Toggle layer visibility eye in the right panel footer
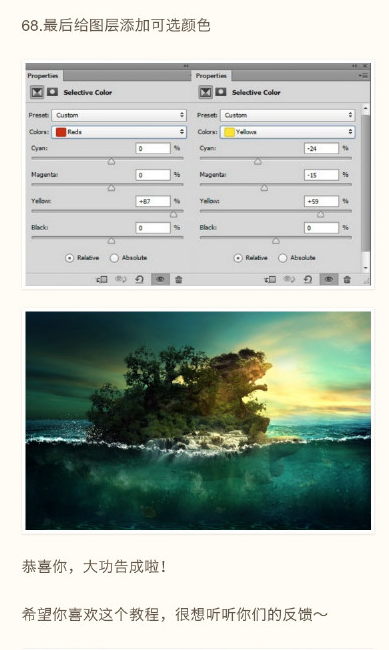The image size is (389, 650). pyautogui.click(x=328, y=279)
